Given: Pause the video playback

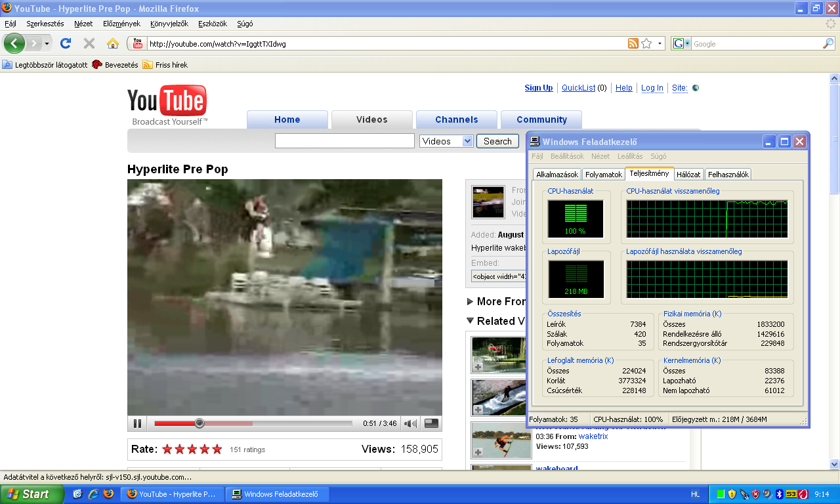Looking at the screenshot, I should [x=138, y=424].
